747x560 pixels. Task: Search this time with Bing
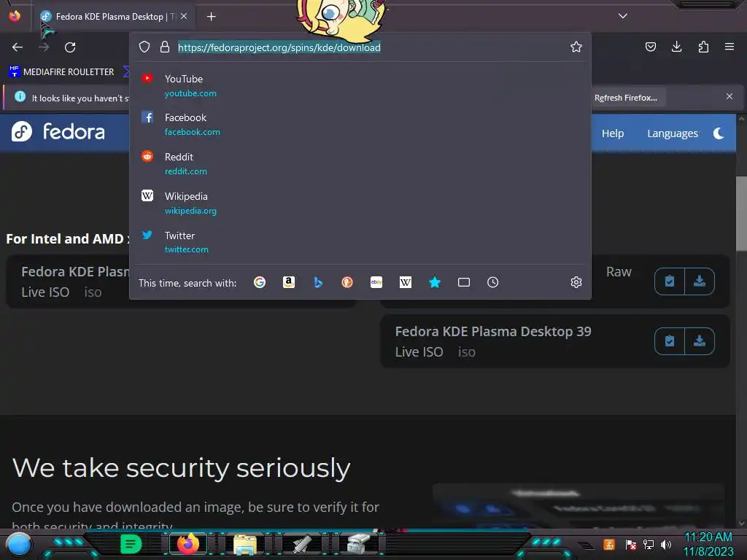click(x=318, y=282)
